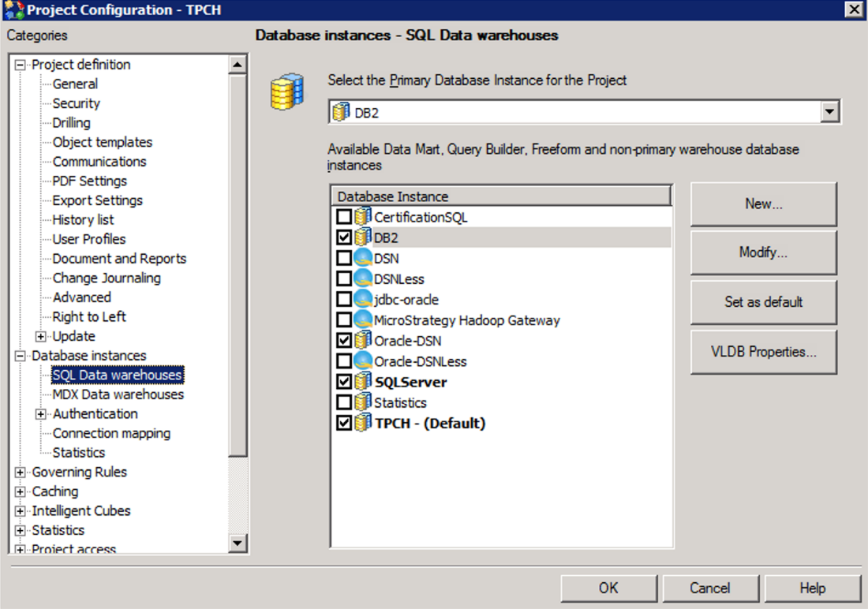868x609 pixels.
Task: Uncheck the DB2 instance checkbox
Action: click(x=344, y=237)
